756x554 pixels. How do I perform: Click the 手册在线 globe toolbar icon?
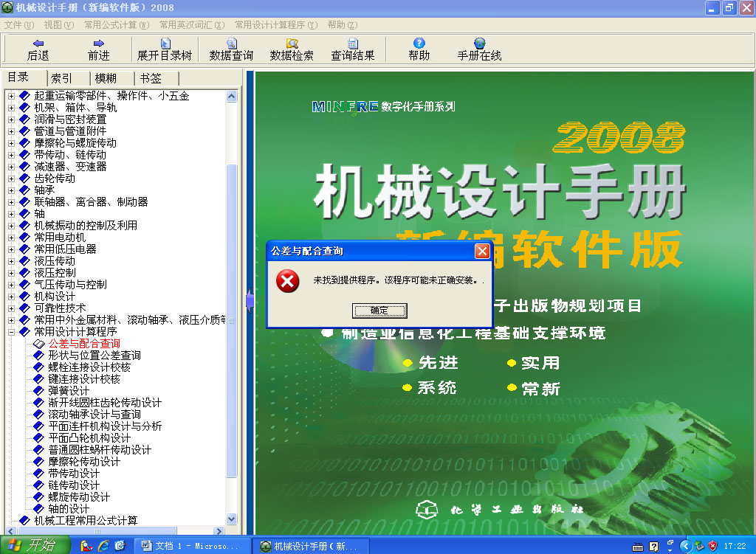coord(479,44)
